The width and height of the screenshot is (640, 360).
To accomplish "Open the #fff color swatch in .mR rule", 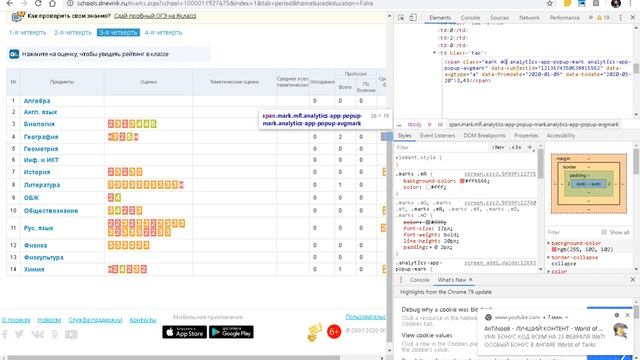I will (x=428, y=187).
